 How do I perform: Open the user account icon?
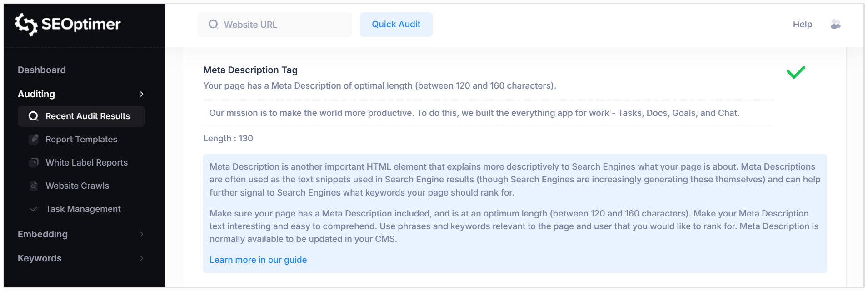coord(836,25)
